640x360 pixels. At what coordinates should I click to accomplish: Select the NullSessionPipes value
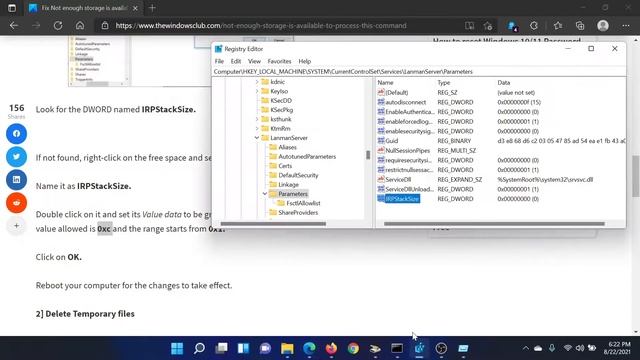pyautogui.click(x=407, y=151)
